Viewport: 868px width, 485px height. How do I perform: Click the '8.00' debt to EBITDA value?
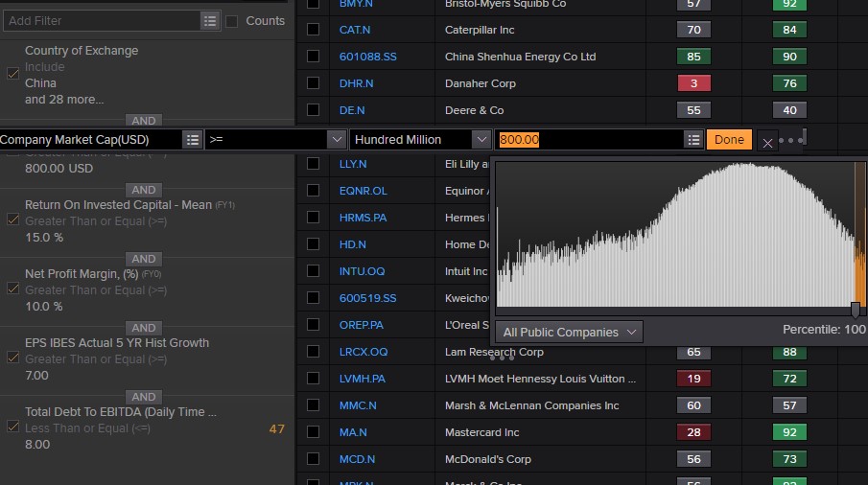pos(37,445)
